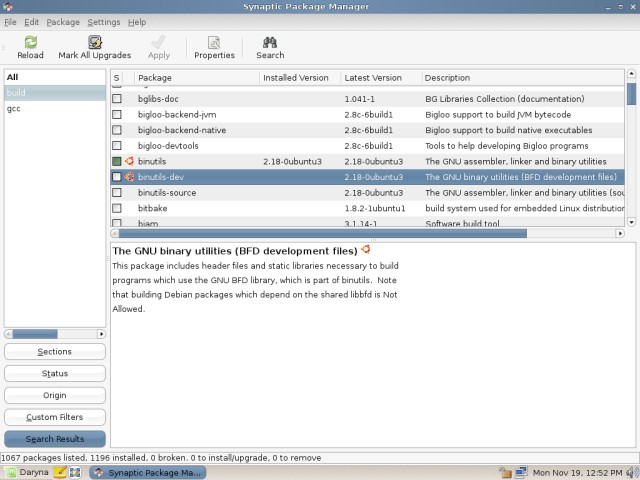
Task: Open the Settings menu
Action: pos(104,22)
